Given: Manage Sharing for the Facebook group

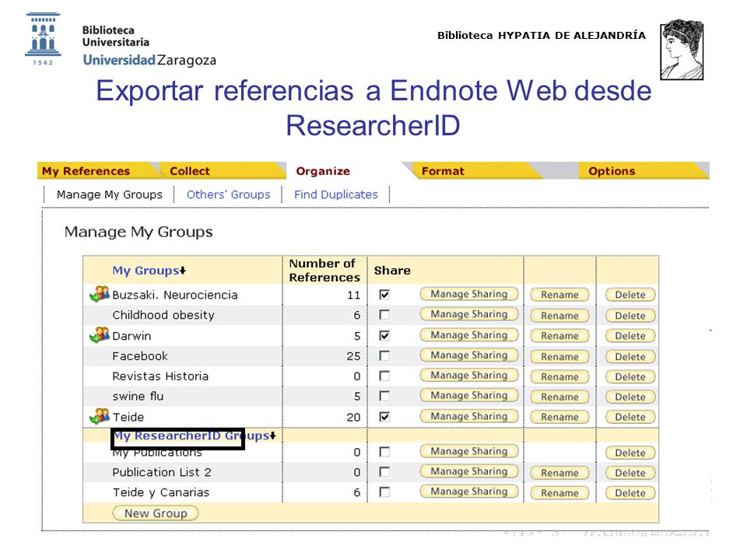Looking at the screenshot, I should pyautogui.click(x=469, y=355).
